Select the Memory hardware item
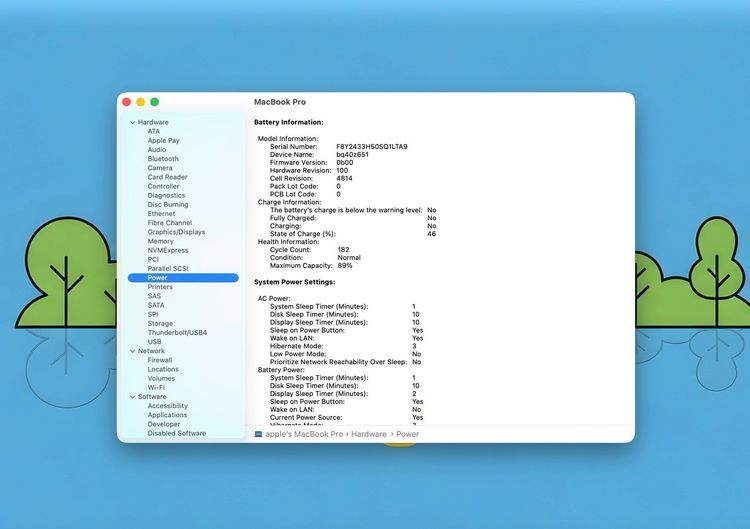The image size is (750, 529). click(161, 241)
